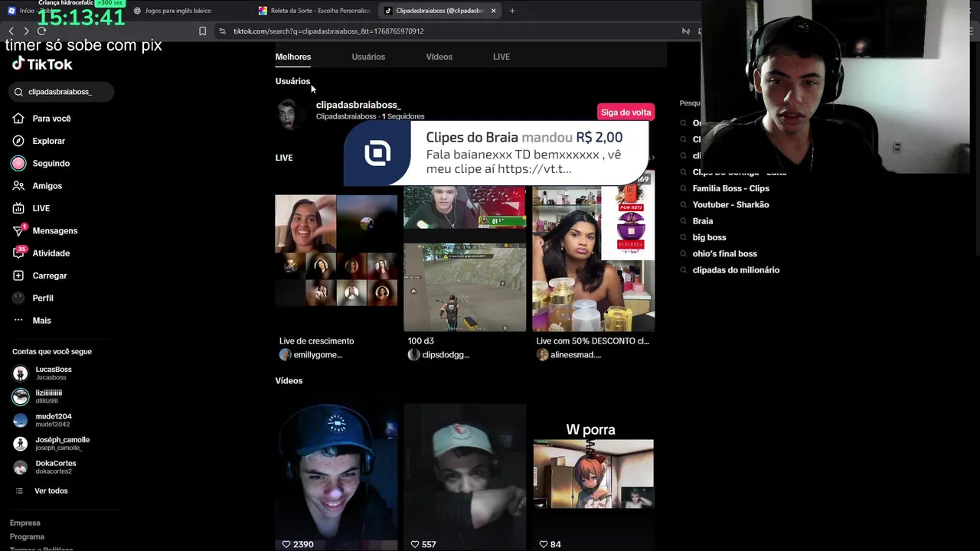Reload the page with refresh icon

pyautogui.click(x=41, y=31)
